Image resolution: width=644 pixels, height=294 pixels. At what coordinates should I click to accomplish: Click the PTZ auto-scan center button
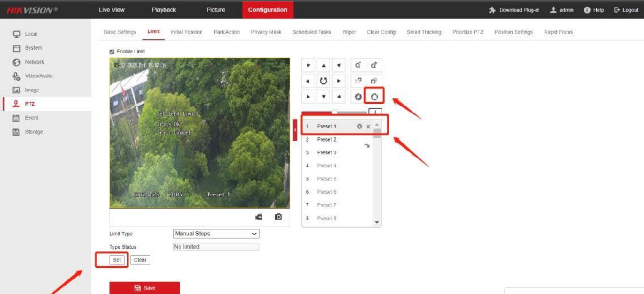[323, 81]
